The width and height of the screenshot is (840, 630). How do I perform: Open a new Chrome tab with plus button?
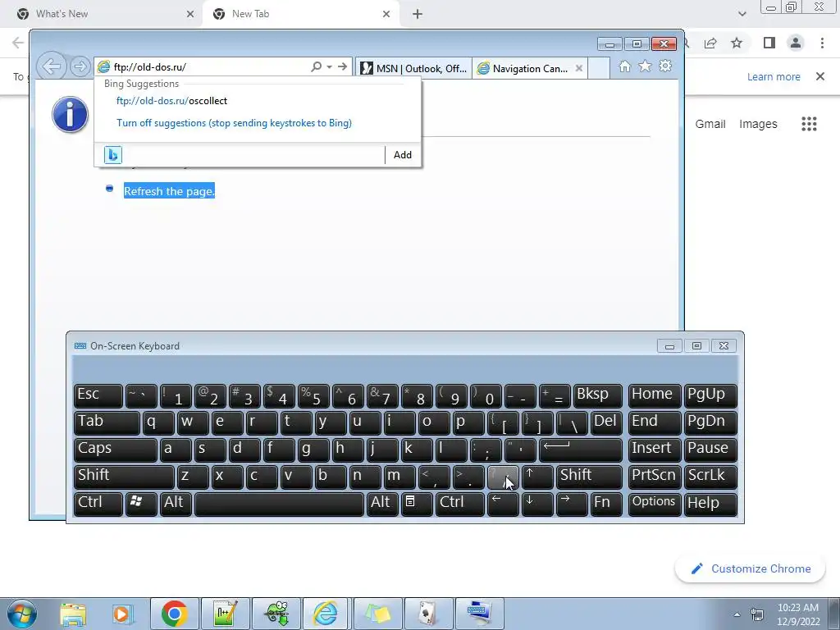click(x=418, y=14)
